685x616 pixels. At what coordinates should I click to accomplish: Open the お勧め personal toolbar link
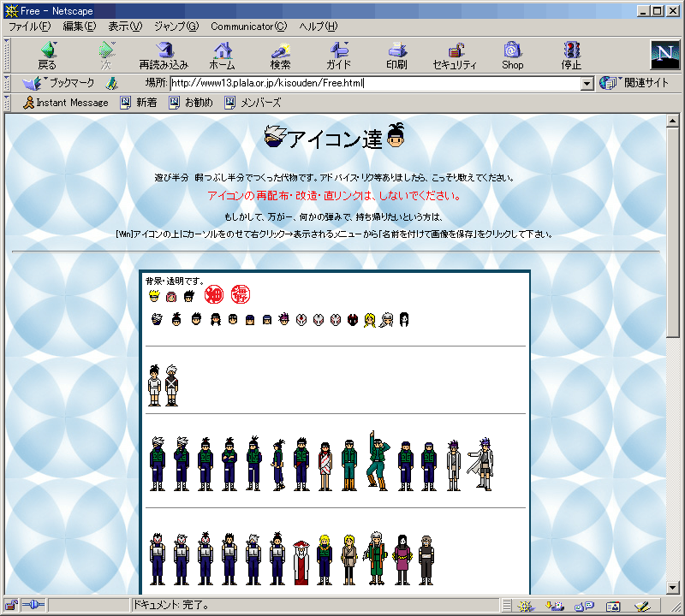click(191, 103)
